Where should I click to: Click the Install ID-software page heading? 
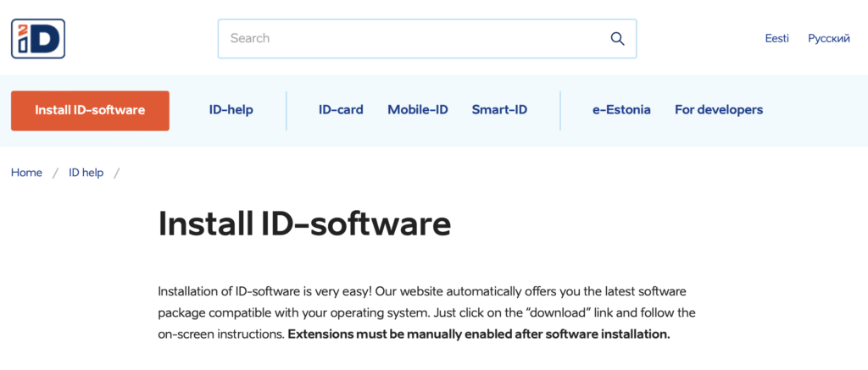click(304, 224)
